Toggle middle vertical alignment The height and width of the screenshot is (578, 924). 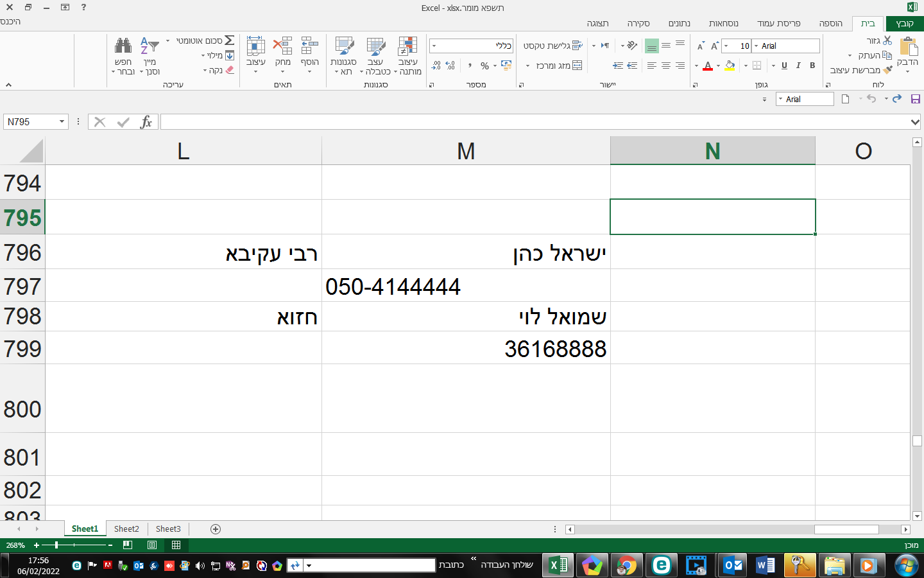click(x=666, y=46)
